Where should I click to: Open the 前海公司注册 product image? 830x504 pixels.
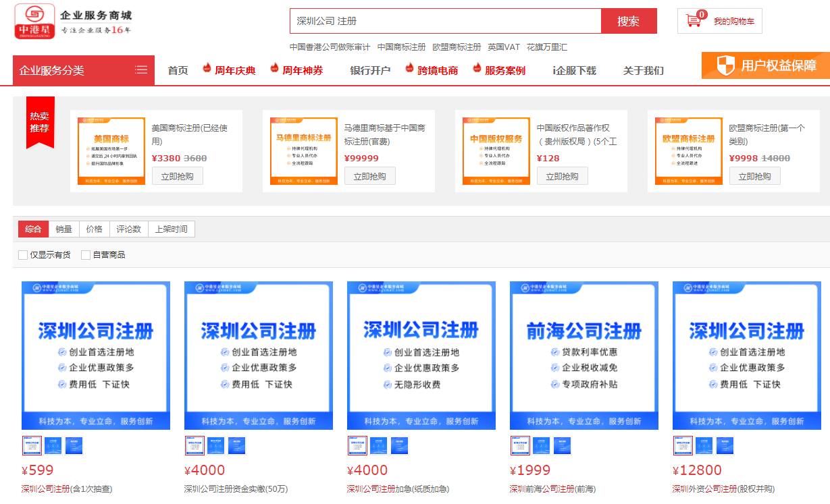(x=583, y=356)
